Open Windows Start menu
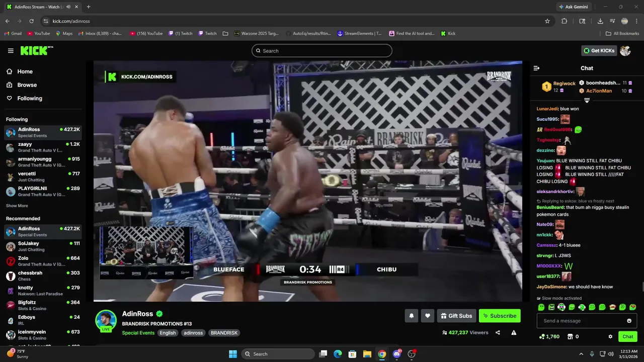Image resolution: width=644 pixels, height=362 pixels. [x=233, y=354]
